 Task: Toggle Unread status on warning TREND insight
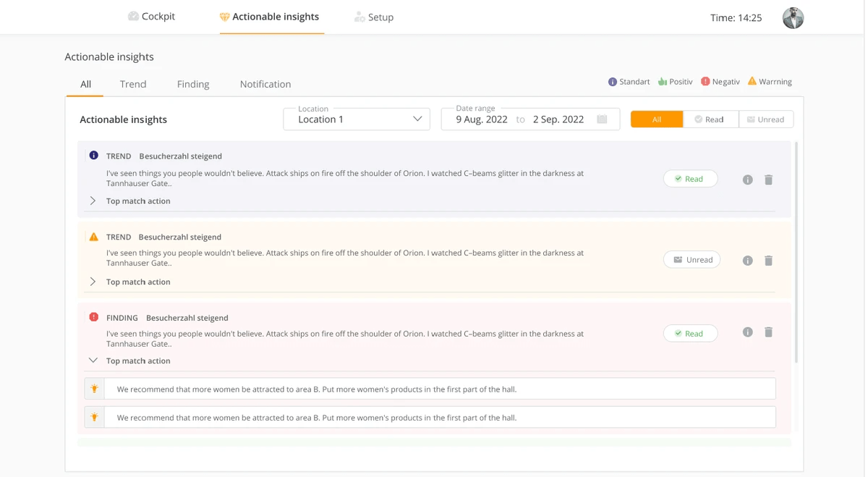click(692, 260)
